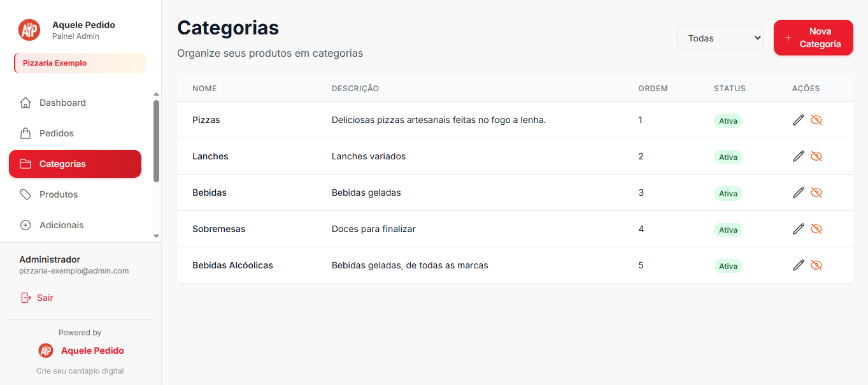Deactivate the Pizzas category visibility

pyautogui.click(x=816, y=120)
